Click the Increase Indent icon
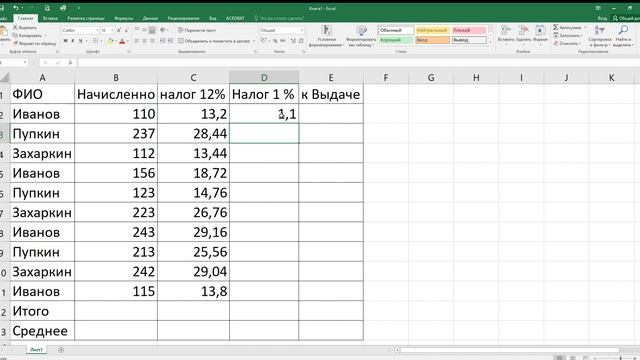 [170, 41]
